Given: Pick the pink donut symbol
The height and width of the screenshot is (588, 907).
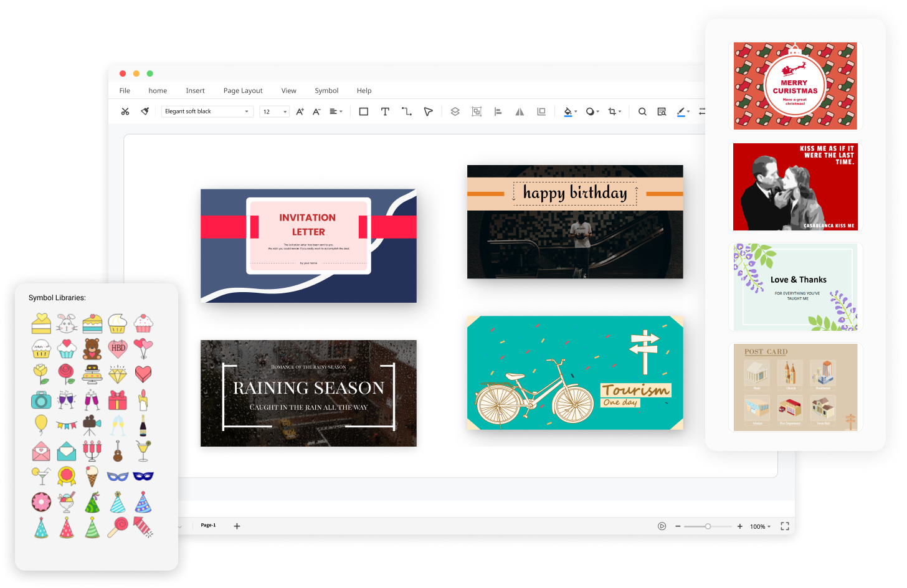Looking at the screenshot, I should (x=41, y=502).
